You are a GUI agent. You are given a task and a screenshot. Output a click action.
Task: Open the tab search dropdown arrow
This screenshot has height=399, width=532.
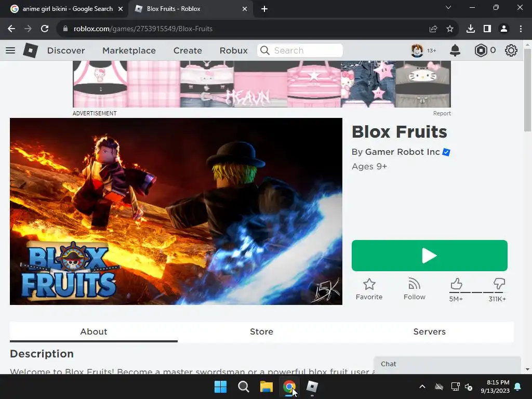(448, 7)
